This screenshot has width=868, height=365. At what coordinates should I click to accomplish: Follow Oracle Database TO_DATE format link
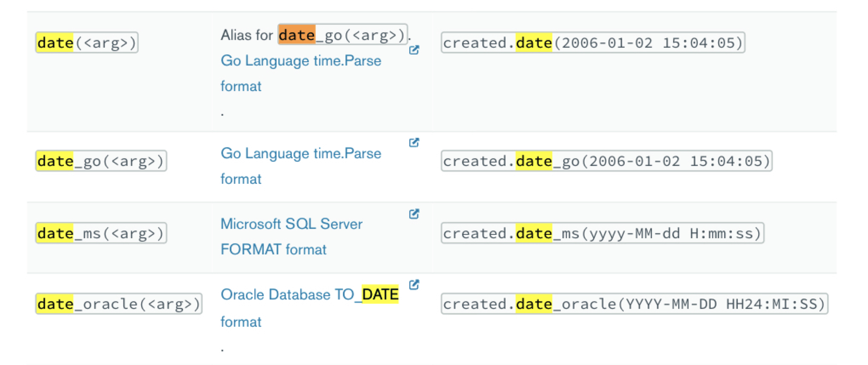309,308
